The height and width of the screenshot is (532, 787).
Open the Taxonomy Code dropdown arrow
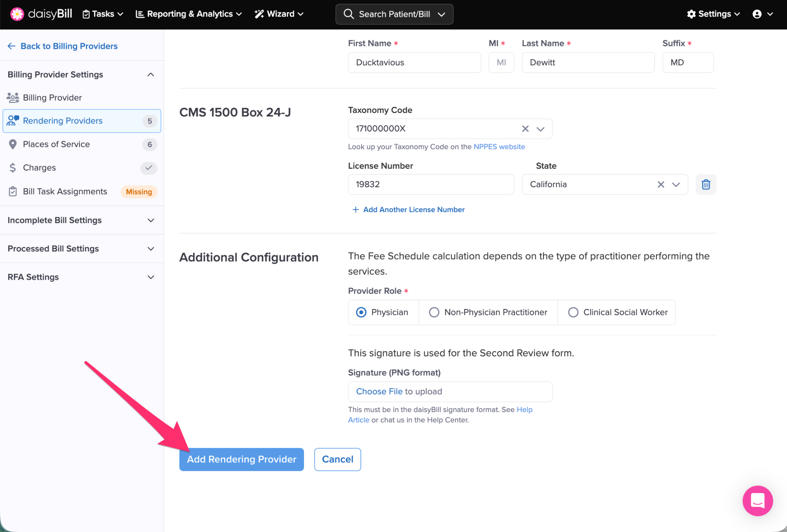click(x=540, y=129)
